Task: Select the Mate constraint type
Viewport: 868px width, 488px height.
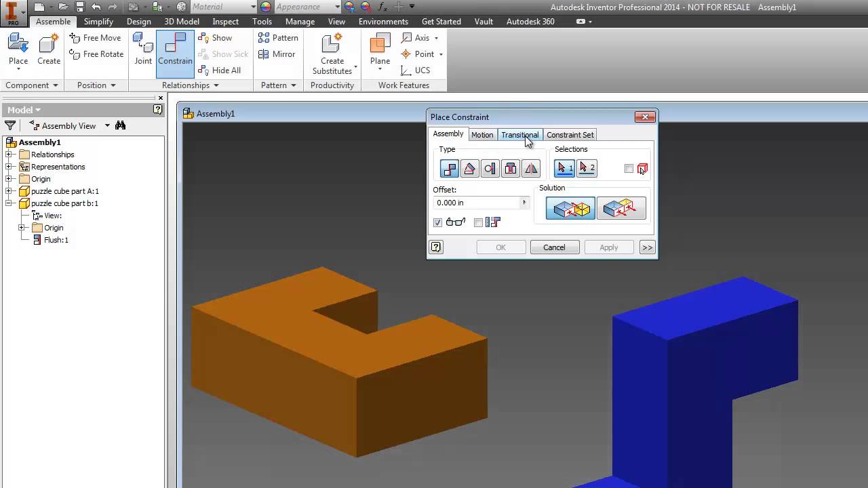Action: tap(449, 168)
